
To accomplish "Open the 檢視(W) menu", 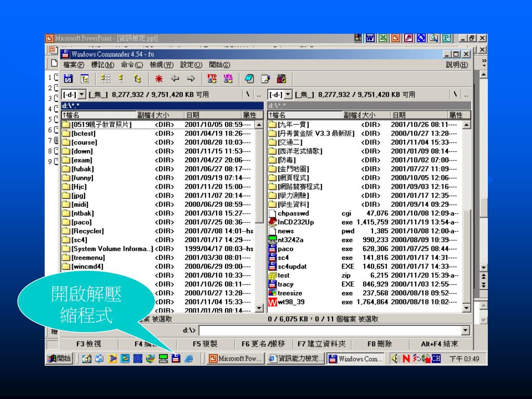I will [162, 65].
